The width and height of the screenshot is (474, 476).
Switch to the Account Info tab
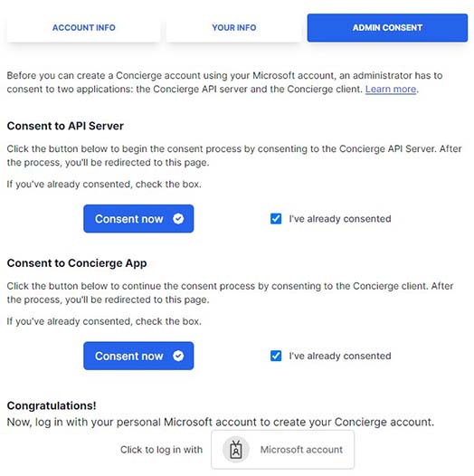click(x=84, y=28)
